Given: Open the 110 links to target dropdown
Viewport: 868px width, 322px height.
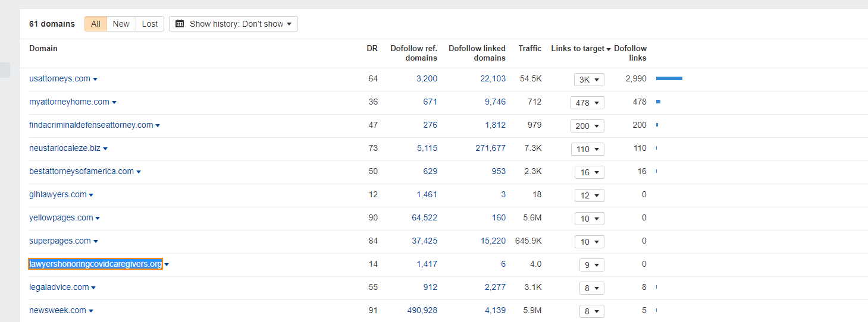Looking at the screenshot, I should click(587, 149).
